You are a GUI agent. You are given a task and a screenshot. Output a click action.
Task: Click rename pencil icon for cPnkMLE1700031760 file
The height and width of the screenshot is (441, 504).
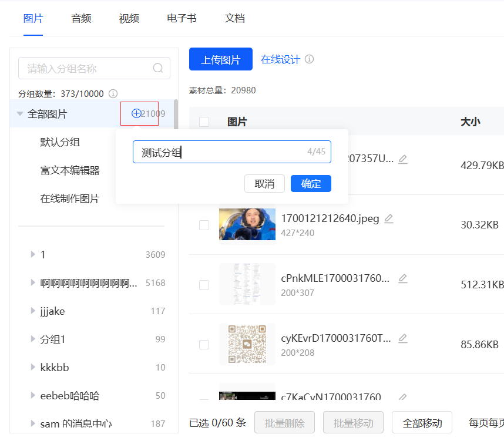coord(403,278)
